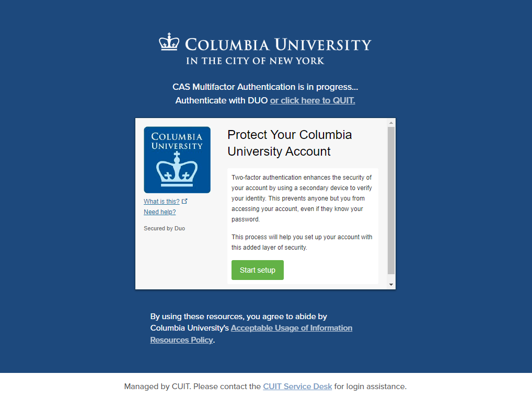This screenshot has height=398, width=532.
Task: Click the Columbia University crown logo tile
Action: point(177,160)
